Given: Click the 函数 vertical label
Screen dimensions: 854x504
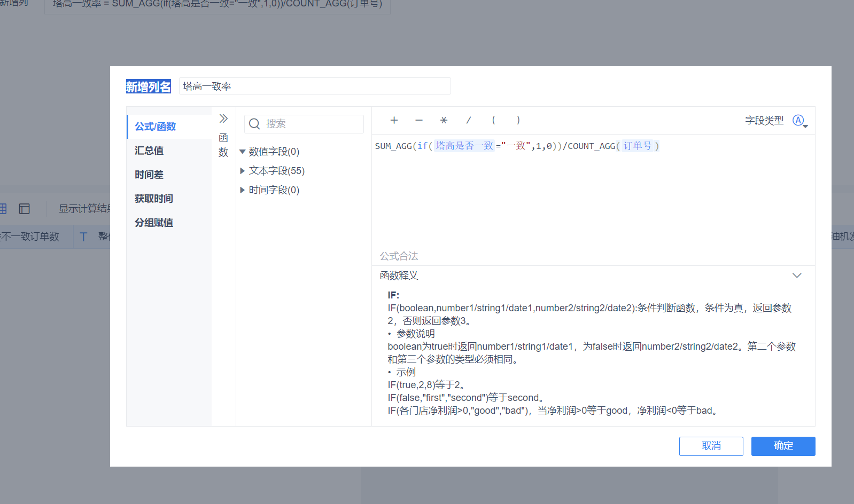Looking at the screenshot, I should [223, 145].
